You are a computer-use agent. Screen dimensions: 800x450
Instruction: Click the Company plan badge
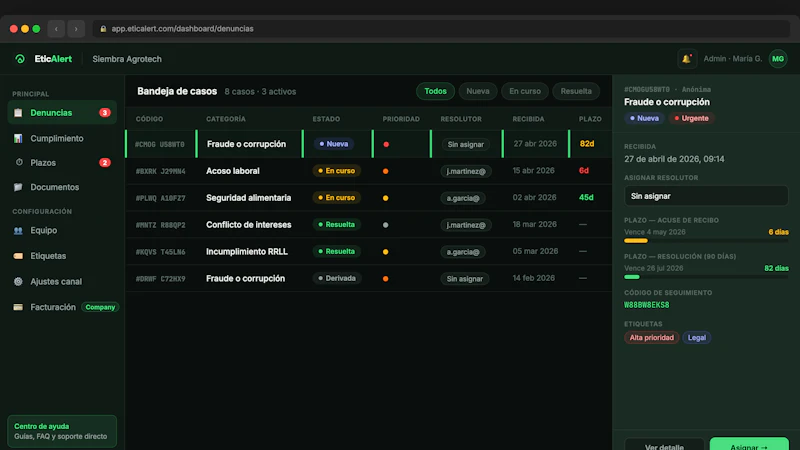100,307
